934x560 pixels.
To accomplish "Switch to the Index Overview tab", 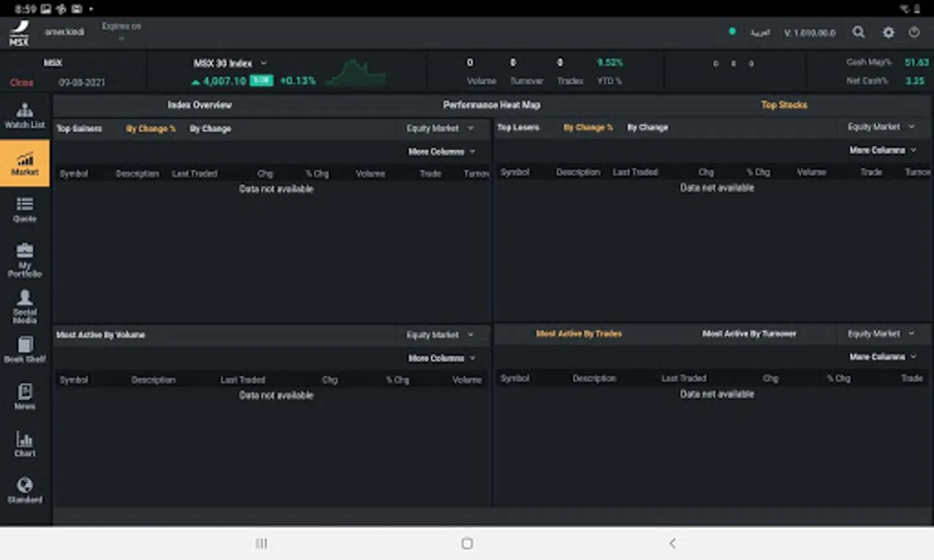I will (199, 105).
